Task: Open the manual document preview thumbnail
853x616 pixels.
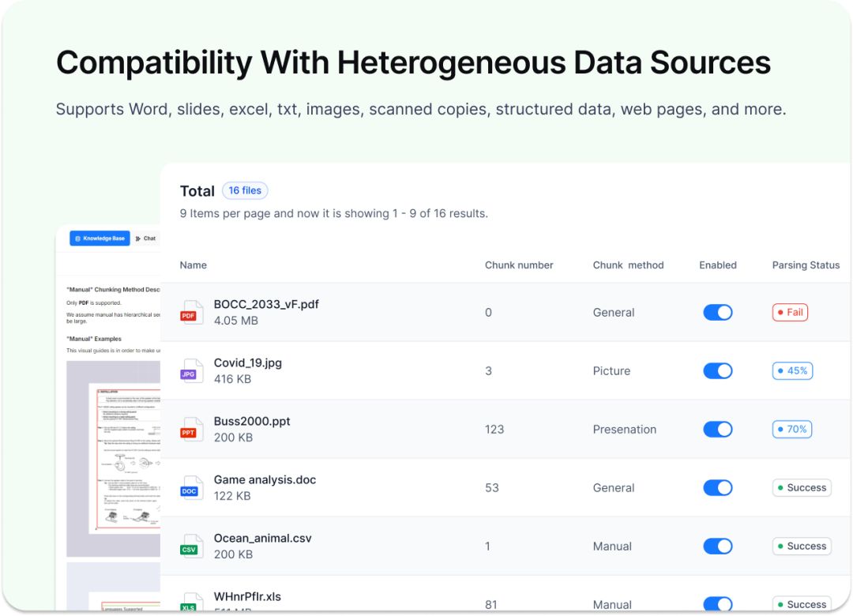Action: click(x=113, y=458)
